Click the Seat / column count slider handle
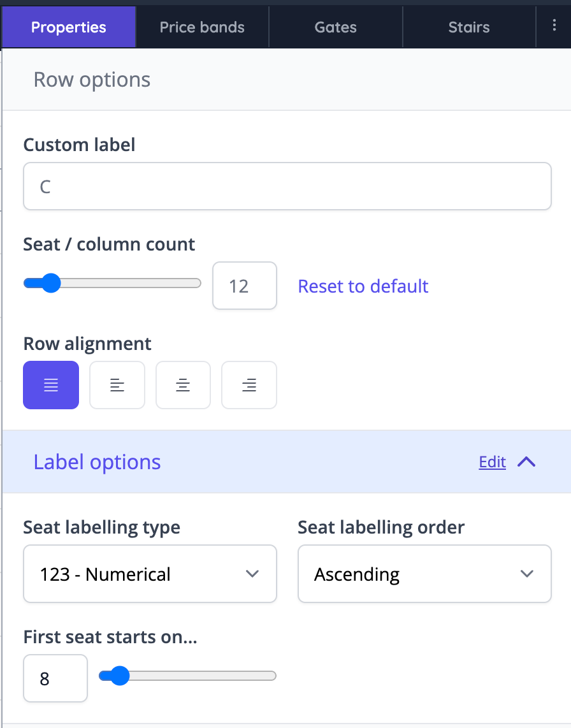 pos(50,283)
